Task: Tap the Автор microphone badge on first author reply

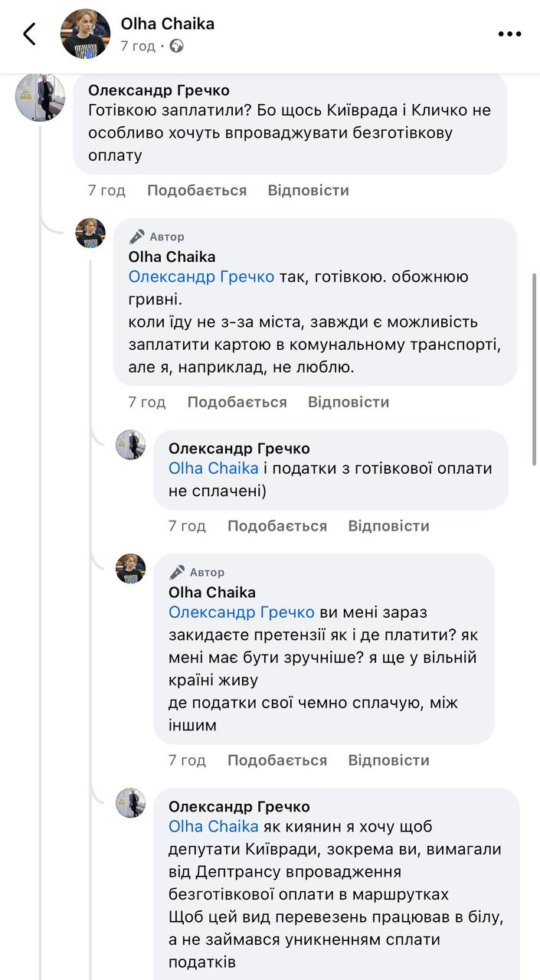Action: click(157, 237)
